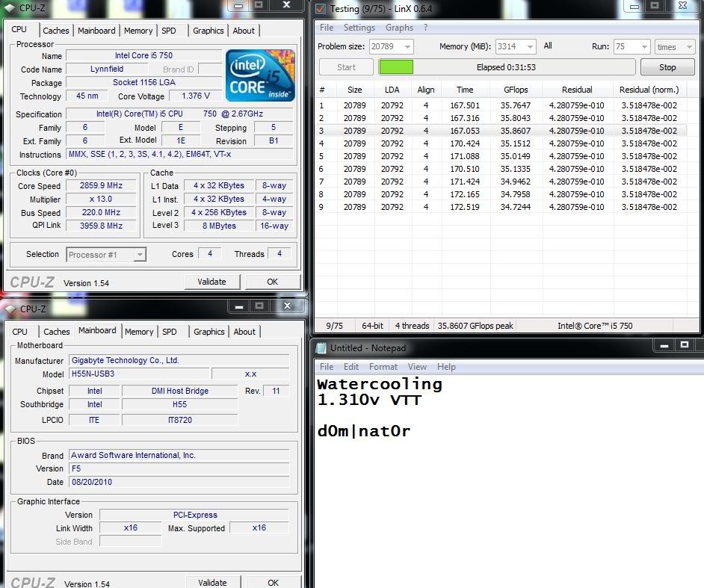704x588 pixels.
Task: Open the Notepad Edit menu
Action: (x=351, y=367)
